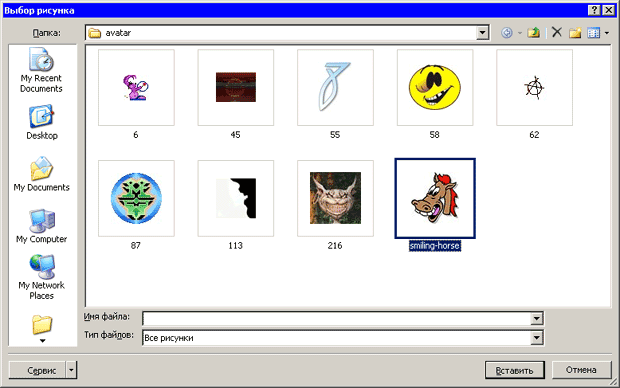This screenshot has width=620, height=388.
Task: Select thumbnail of image 45
Action: coord(236,87)
